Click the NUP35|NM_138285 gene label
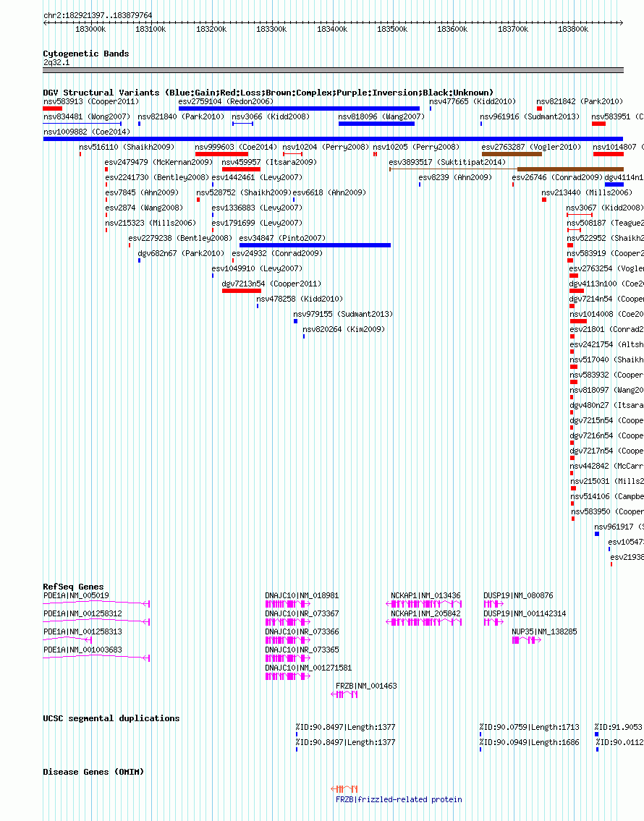Viewport: 644px width, 821px height. tap(545, 632)
